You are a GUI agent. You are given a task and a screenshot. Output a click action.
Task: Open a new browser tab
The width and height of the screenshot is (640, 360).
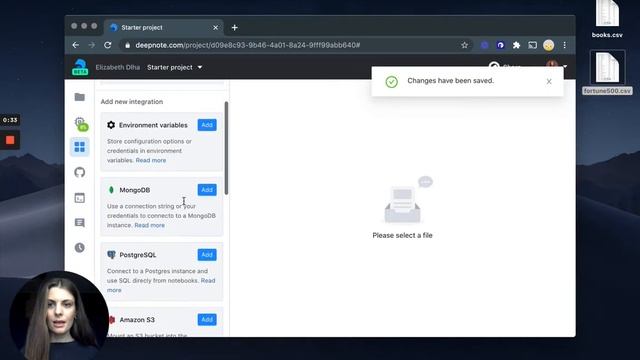[234, 28]
